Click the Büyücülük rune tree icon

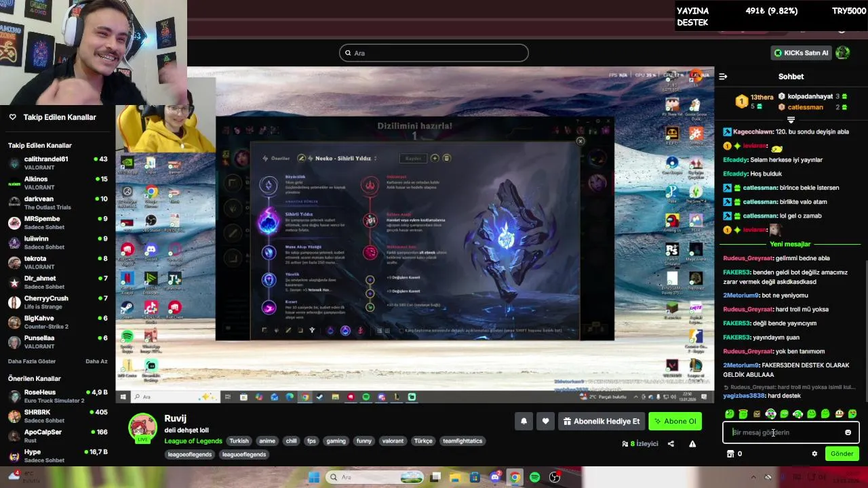[269, 185]
